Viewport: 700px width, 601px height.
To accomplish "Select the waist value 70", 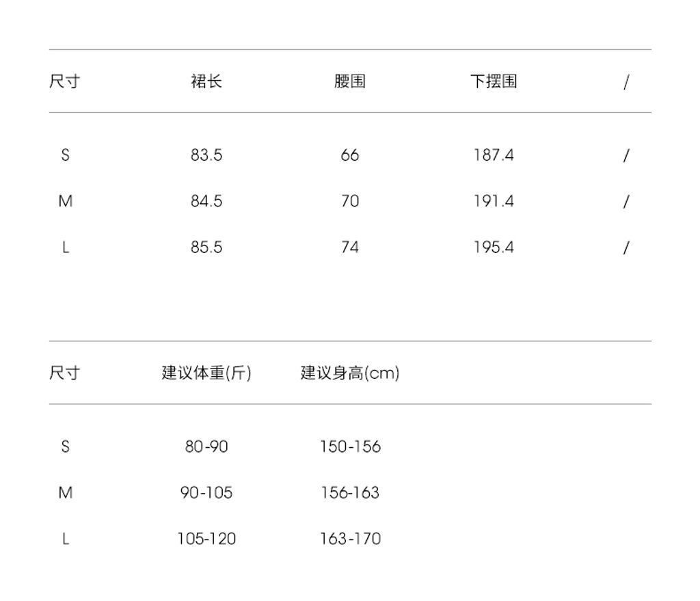I will click(350, 201).
